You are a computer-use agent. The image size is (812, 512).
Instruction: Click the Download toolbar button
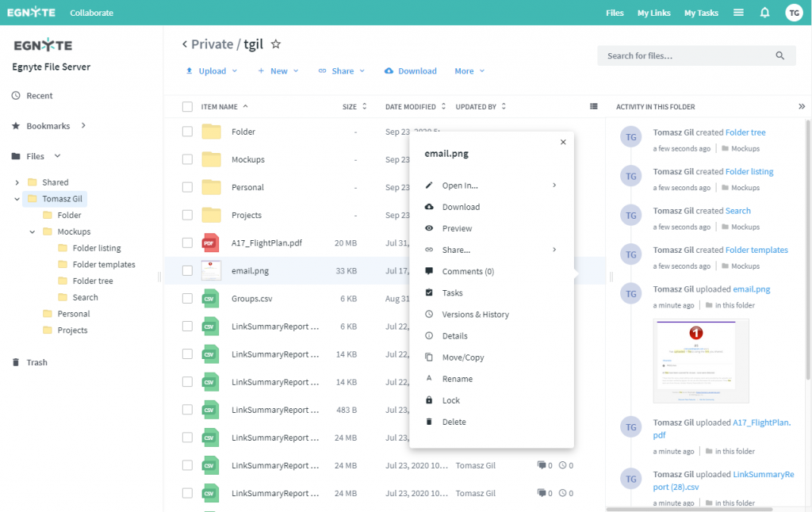point(411,71)
